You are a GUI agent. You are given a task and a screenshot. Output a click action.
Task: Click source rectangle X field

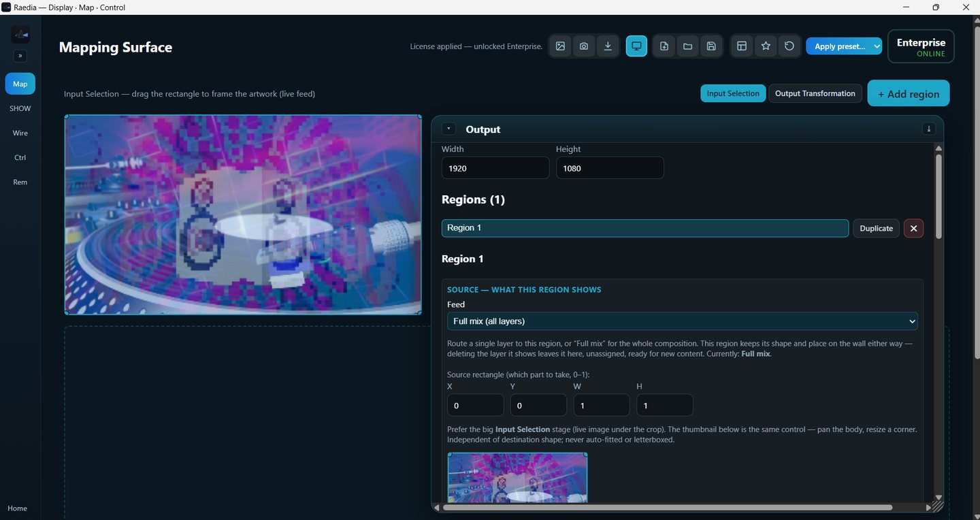click(475, 405)
